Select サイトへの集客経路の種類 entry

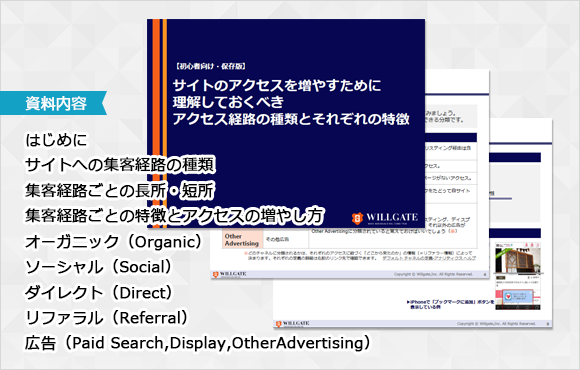(x=120, y=165)
